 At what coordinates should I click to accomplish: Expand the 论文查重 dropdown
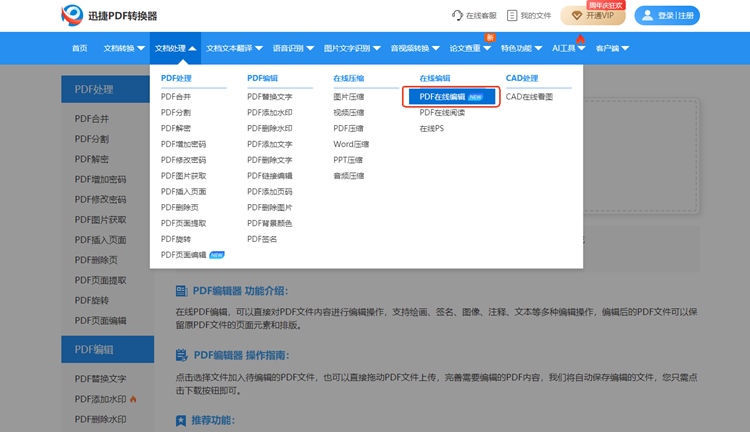[470, 48]
